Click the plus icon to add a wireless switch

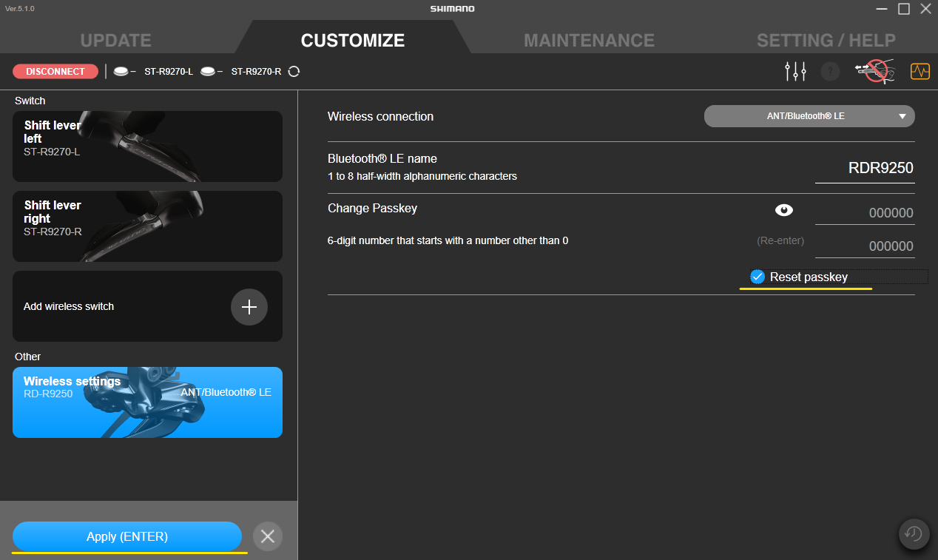(x=249, y=307)
